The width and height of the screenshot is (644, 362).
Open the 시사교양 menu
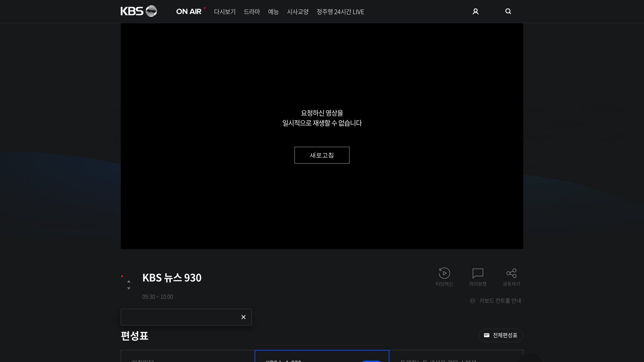coord(298,11)
